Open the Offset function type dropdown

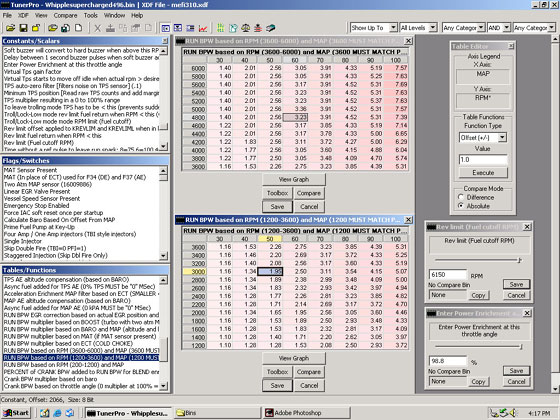tap(502, 138)
